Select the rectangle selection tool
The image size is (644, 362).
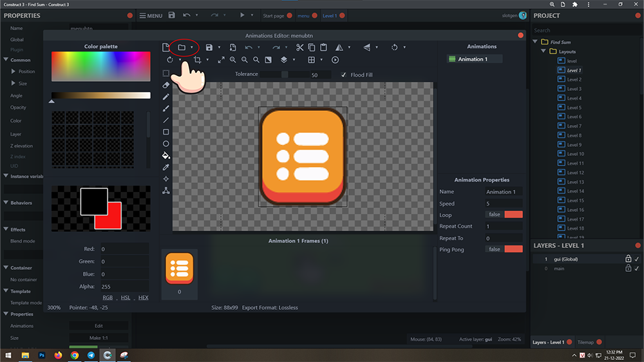166,73
